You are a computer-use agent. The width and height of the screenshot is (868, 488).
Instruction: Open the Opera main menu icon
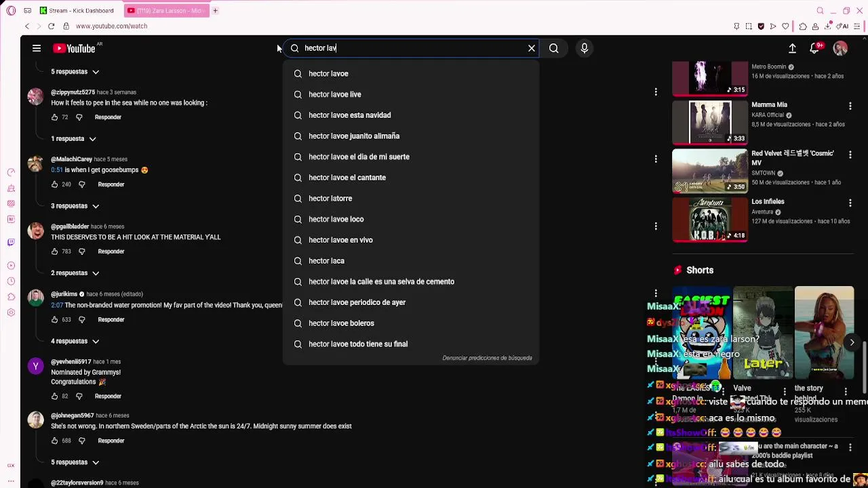click(x=11, y=11)
